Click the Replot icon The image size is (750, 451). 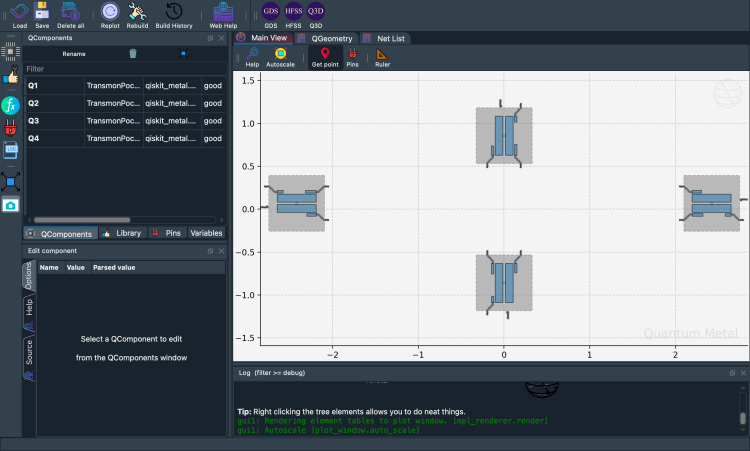coord(110,15)
